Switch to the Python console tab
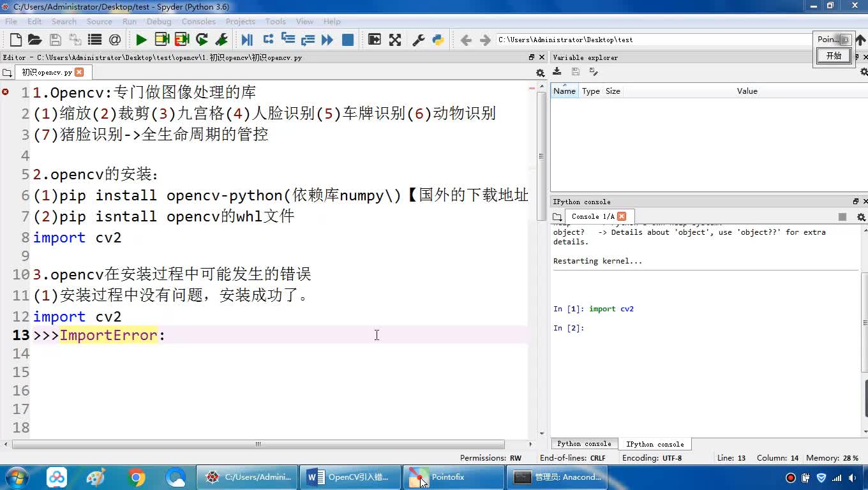This screenshot has height=490, width=868. click(584, 444)
